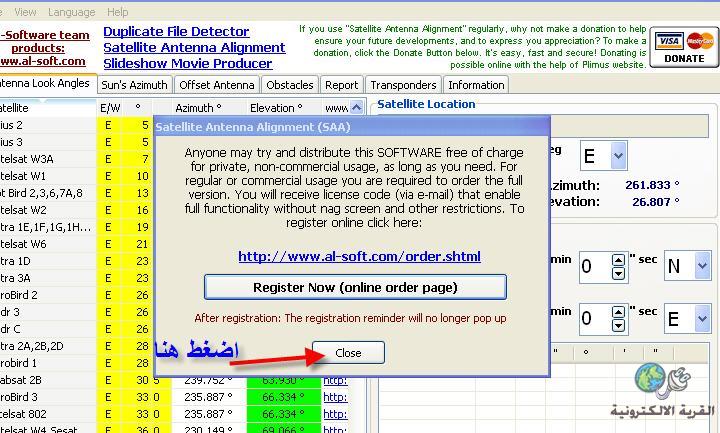Expand the satellite position E dropdown
720x433 pixels.
618,156
